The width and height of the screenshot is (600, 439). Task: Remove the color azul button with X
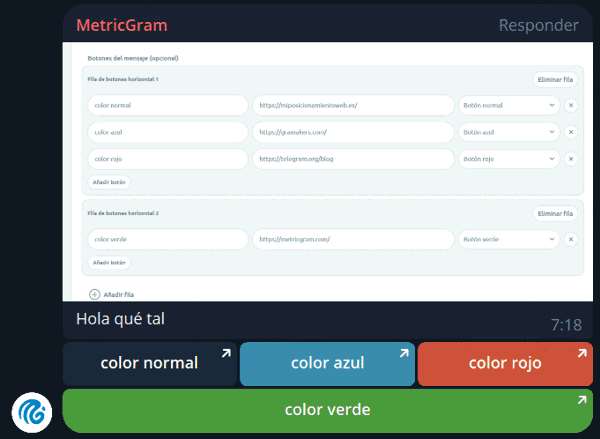coord(571,132)
